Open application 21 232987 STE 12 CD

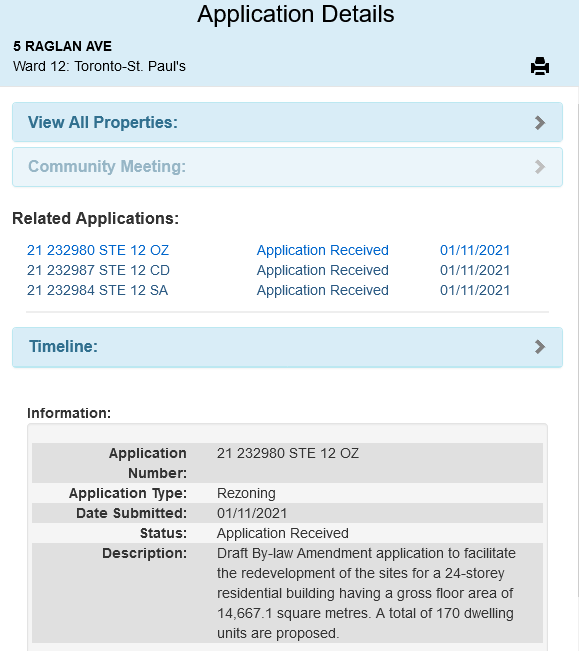click(98, 270)
